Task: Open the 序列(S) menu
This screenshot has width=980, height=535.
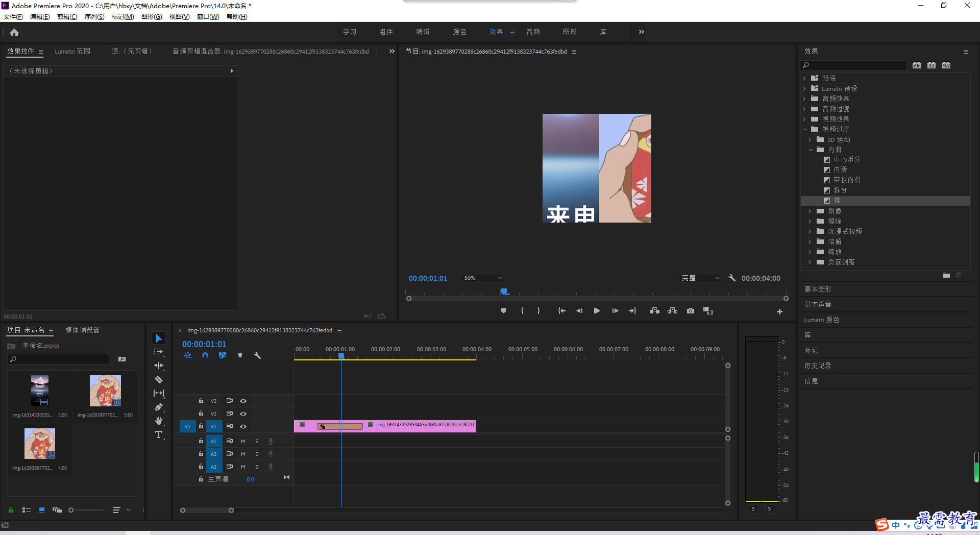Action: click(94, 17)
